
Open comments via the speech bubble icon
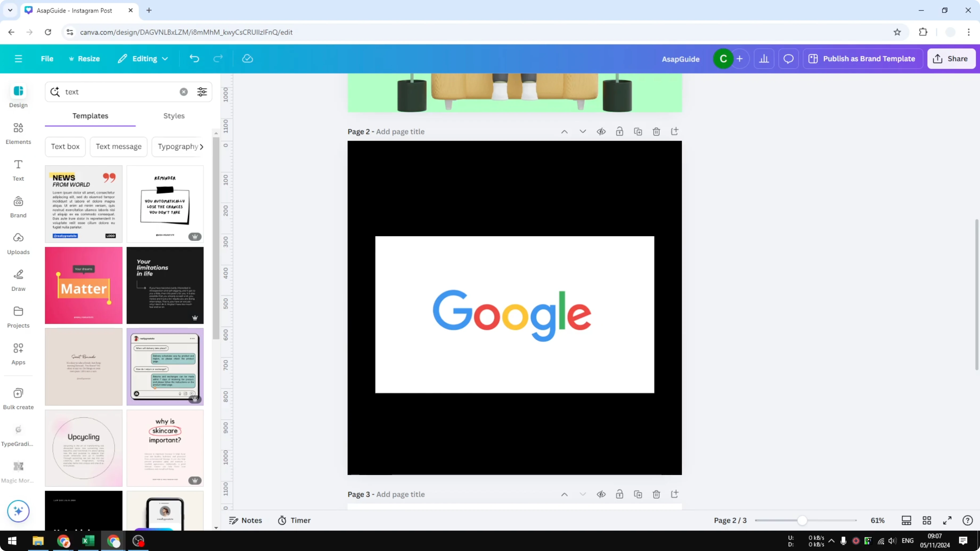point(788,59)
